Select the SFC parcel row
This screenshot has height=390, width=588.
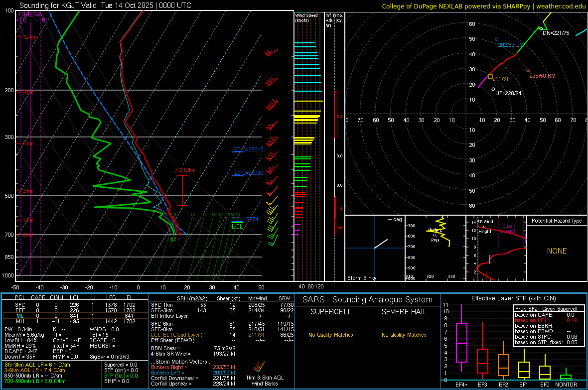[x=75, y=305]
